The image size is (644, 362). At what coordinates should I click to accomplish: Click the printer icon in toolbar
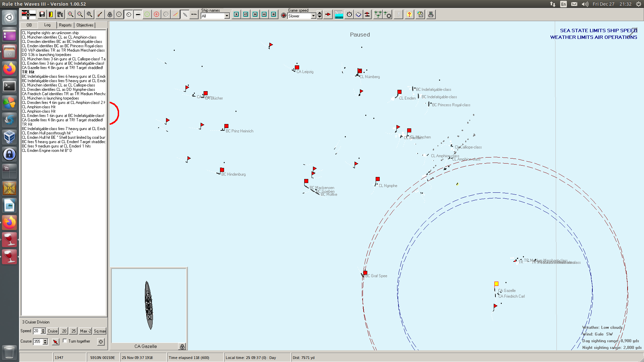click(431, 14)
